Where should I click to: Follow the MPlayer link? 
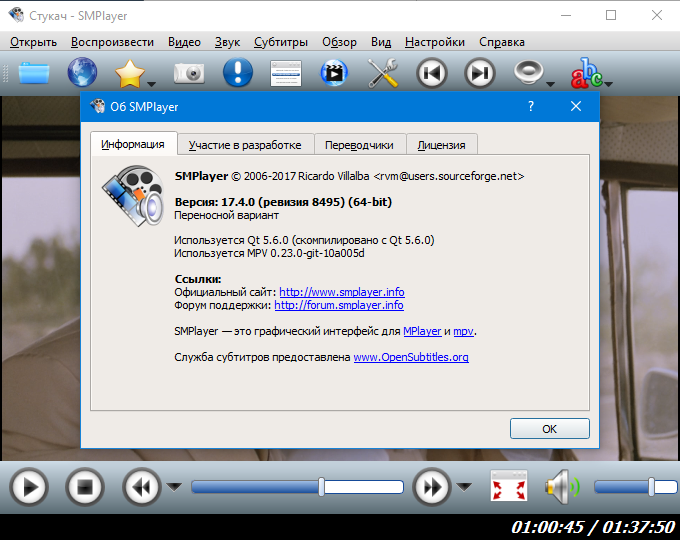pyautogui.click(x=422, y=331)
